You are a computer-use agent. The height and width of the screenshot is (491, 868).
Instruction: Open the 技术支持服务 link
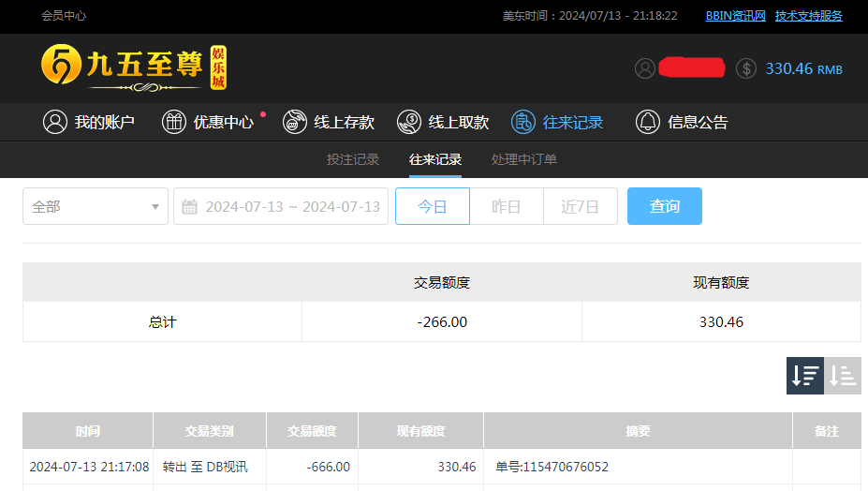[808, 16]
